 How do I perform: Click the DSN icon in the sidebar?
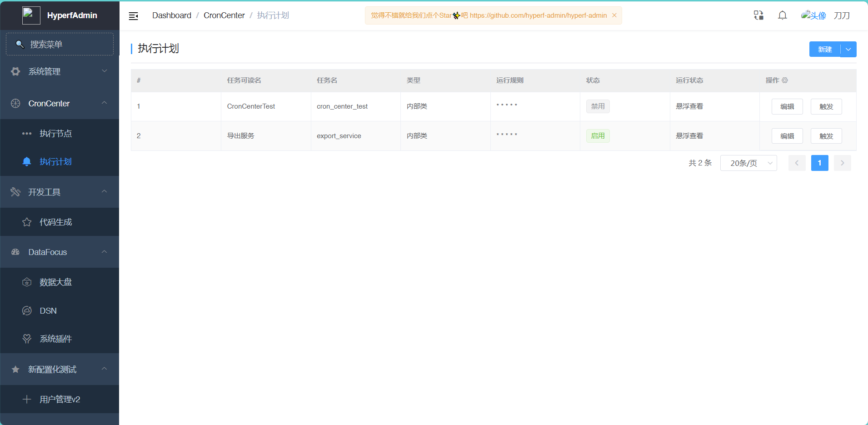(x=26, y=310)
